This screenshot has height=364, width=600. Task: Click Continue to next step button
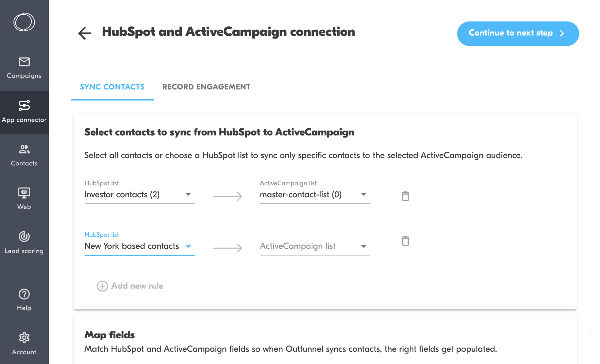[x=518, y=33]
